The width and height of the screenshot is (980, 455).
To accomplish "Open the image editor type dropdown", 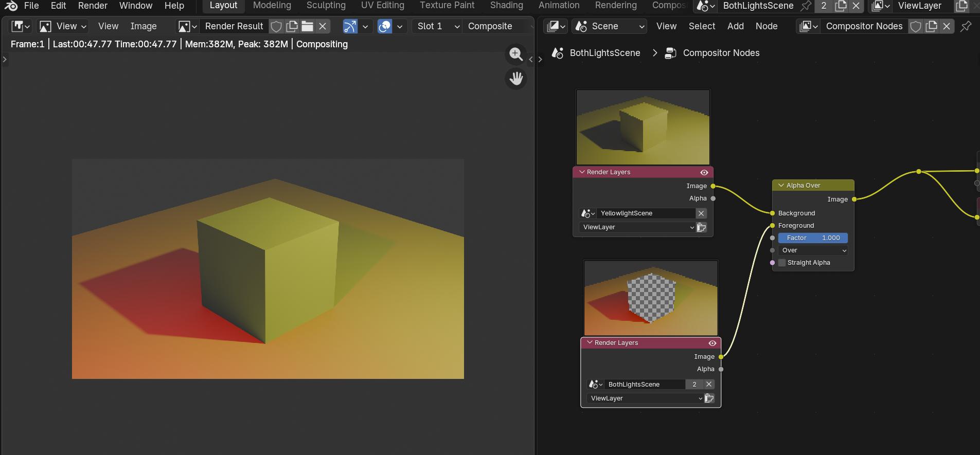I will coord(21,26).
